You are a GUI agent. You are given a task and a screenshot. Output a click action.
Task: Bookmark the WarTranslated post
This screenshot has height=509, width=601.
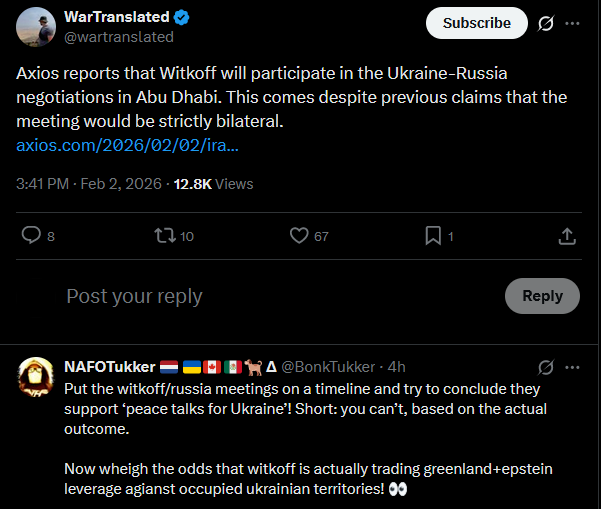(433, 236)
